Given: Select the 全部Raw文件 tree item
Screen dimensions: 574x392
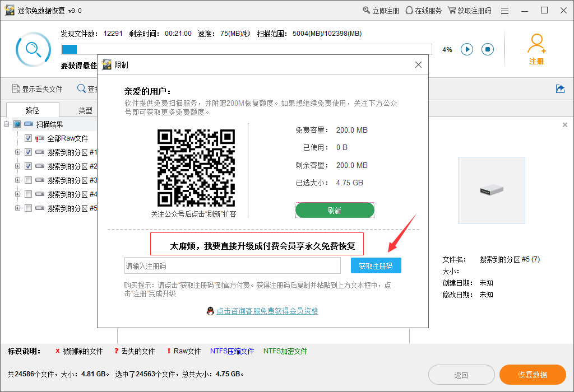Looking at the screenshot, I should pos(68,138).
